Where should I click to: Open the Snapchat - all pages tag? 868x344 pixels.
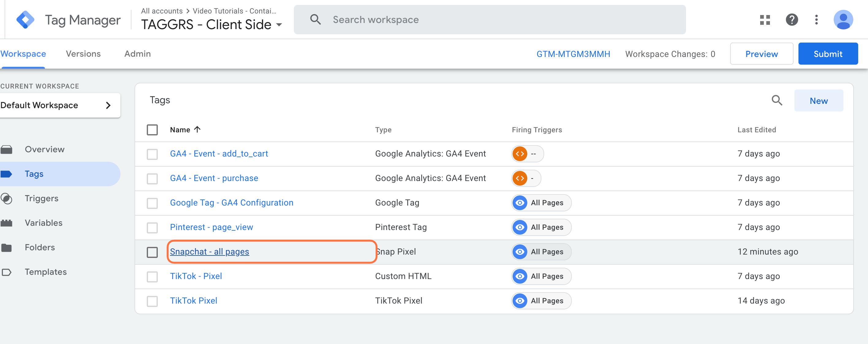(209, 252)
